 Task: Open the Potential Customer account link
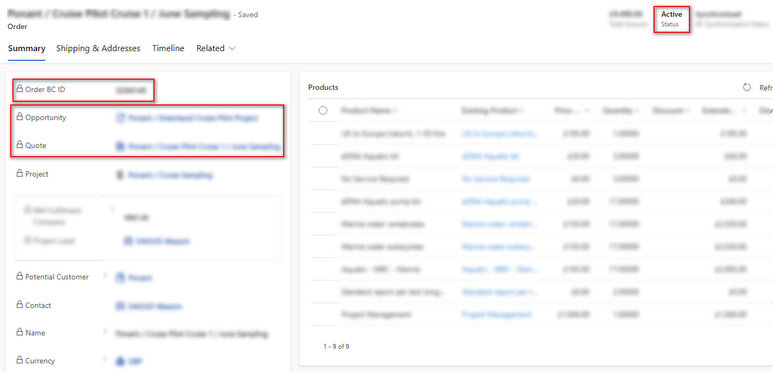click(140, 278)
